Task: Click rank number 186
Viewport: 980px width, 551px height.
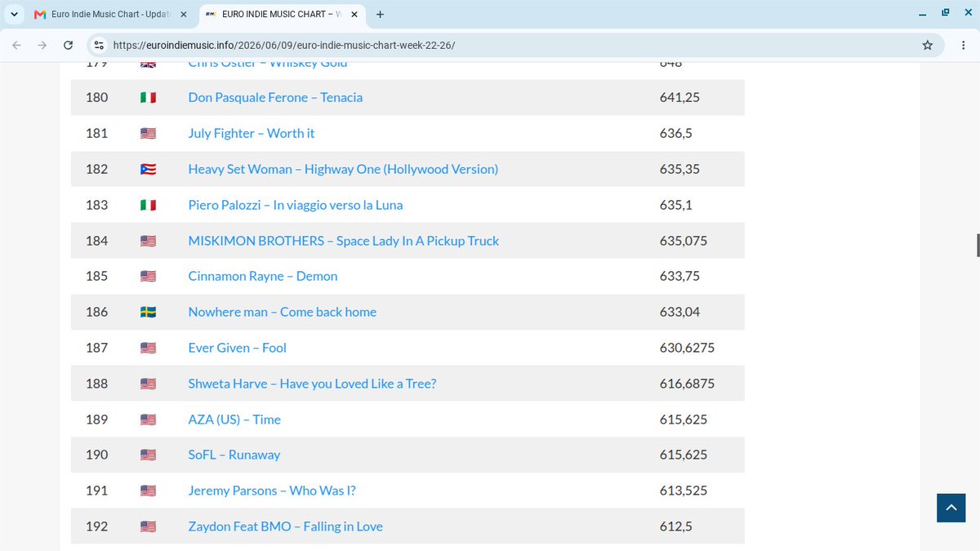Action: point(96,312)
